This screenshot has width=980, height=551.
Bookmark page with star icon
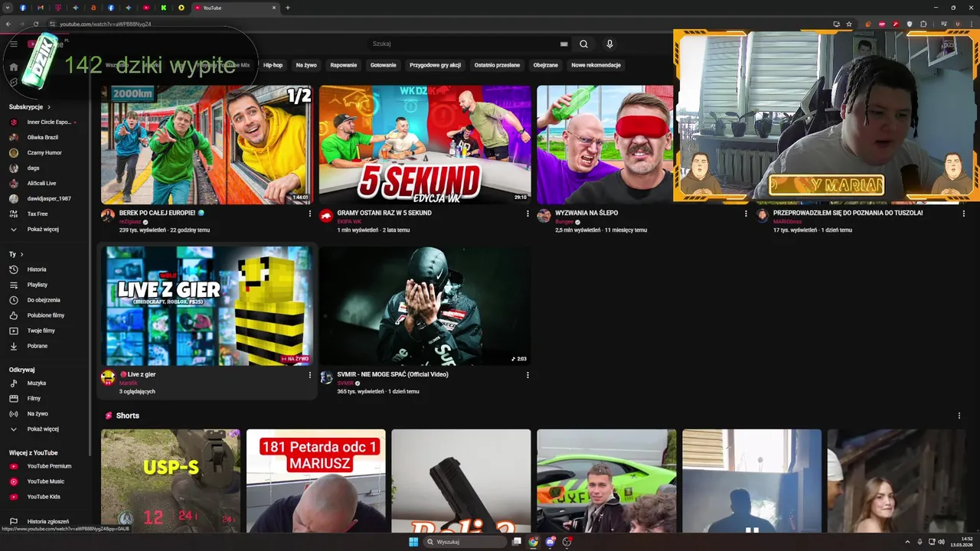849,24
